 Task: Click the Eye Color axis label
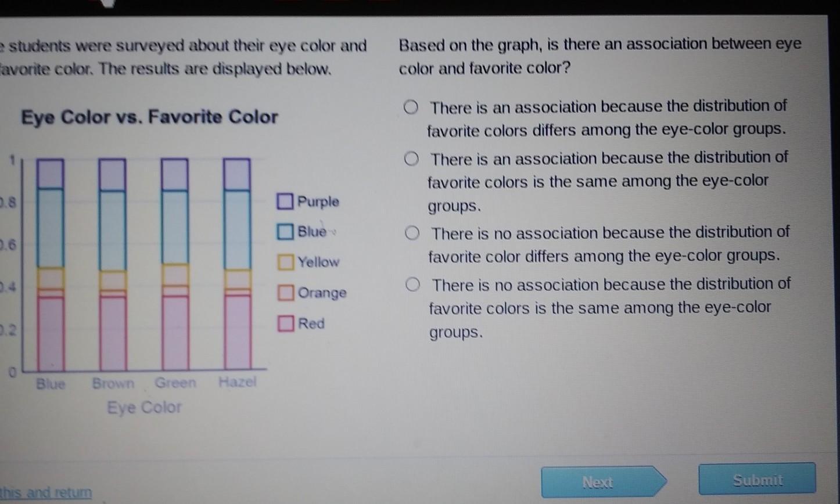(144, 407)
